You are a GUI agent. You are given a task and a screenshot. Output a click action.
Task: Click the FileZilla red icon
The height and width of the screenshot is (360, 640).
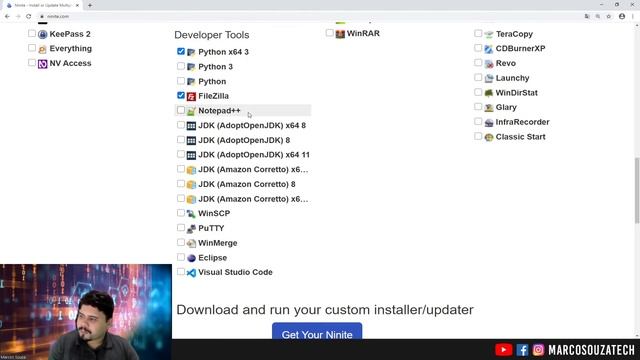[191, 96]
